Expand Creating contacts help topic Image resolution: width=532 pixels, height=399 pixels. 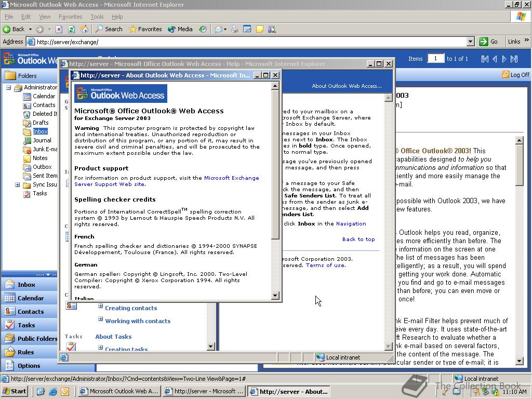100,307
